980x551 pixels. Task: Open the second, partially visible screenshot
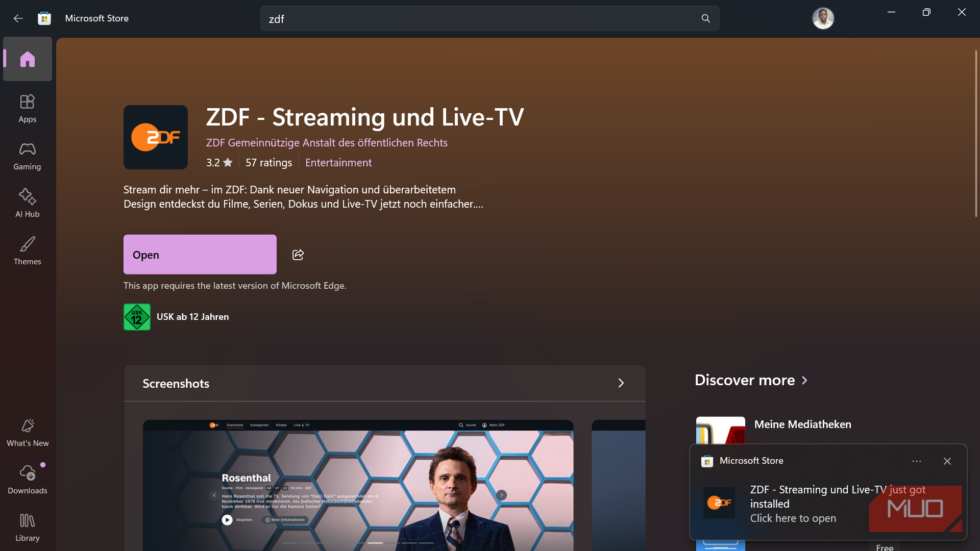pyautogui.click(x=618, y=485)
